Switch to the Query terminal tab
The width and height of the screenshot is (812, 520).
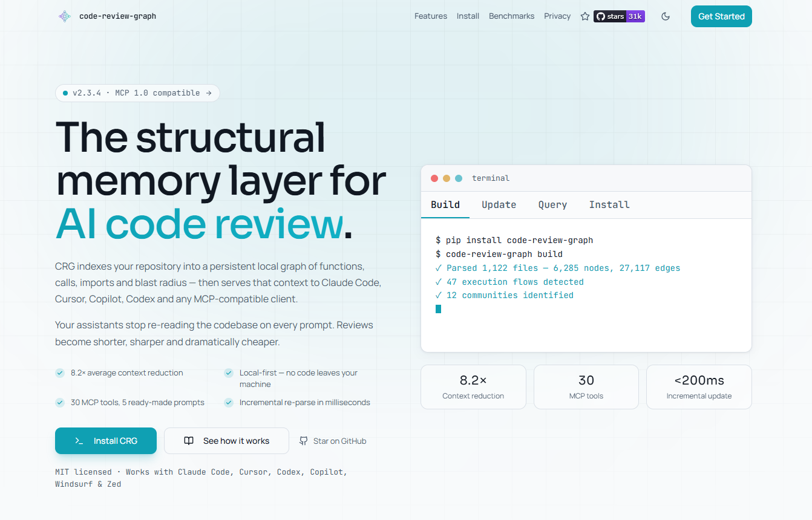[553, 205]
